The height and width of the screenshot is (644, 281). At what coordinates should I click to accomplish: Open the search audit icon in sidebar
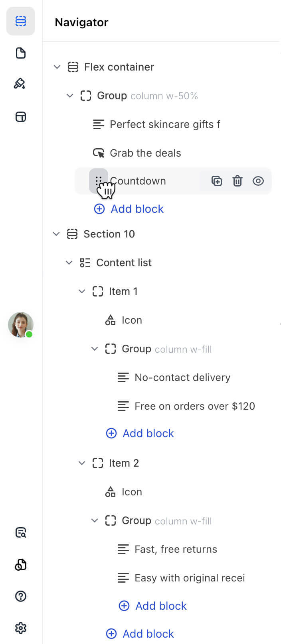[x=21, y=532]
